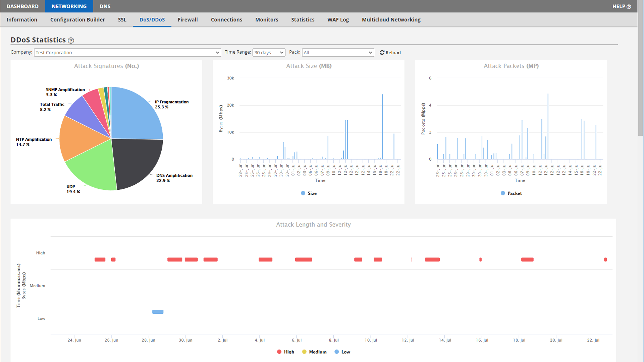Toggle High severity display in legend

click(285, 352)
